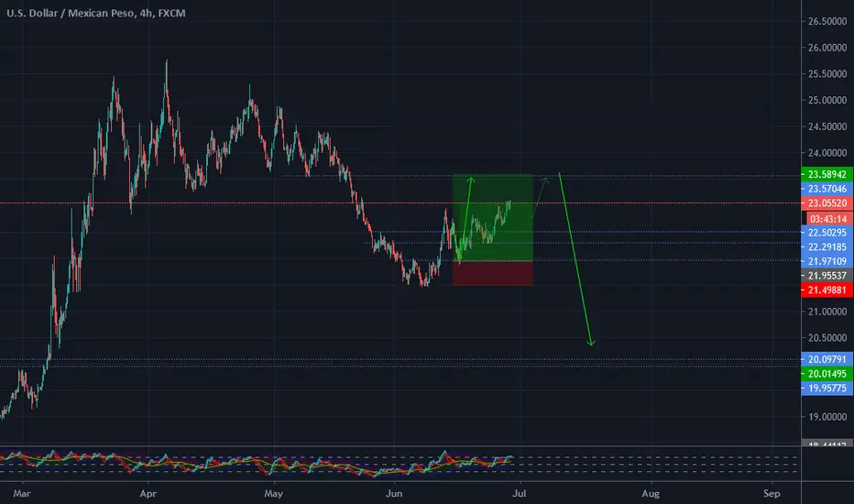Viewport: 854px width, 504px height.
Task: Click the Aug label on time axis
Action: pos(651,494)
